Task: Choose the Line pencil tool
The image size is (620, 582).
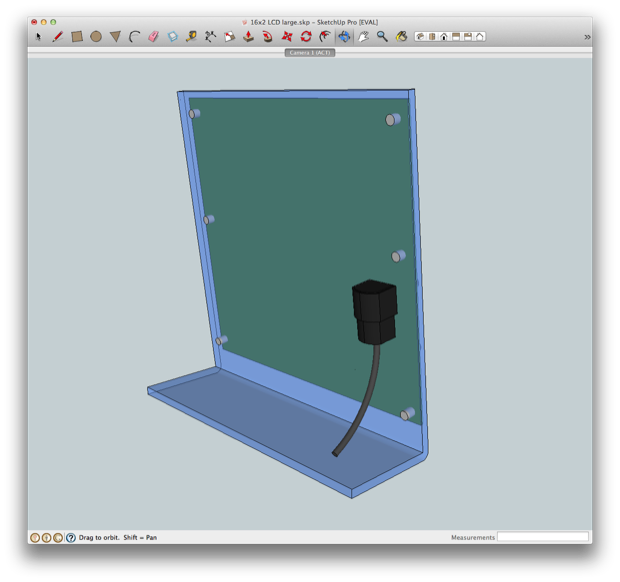Action: click(58, 37)
